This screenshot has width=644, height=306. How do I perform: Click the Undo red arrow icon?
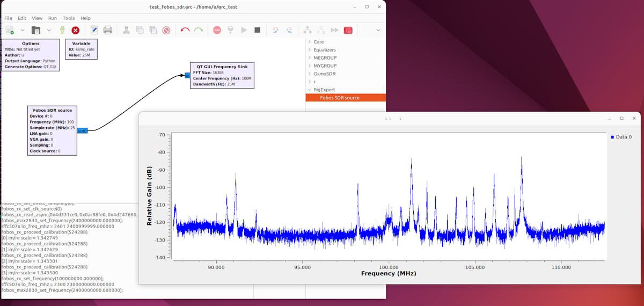(185, 30)
